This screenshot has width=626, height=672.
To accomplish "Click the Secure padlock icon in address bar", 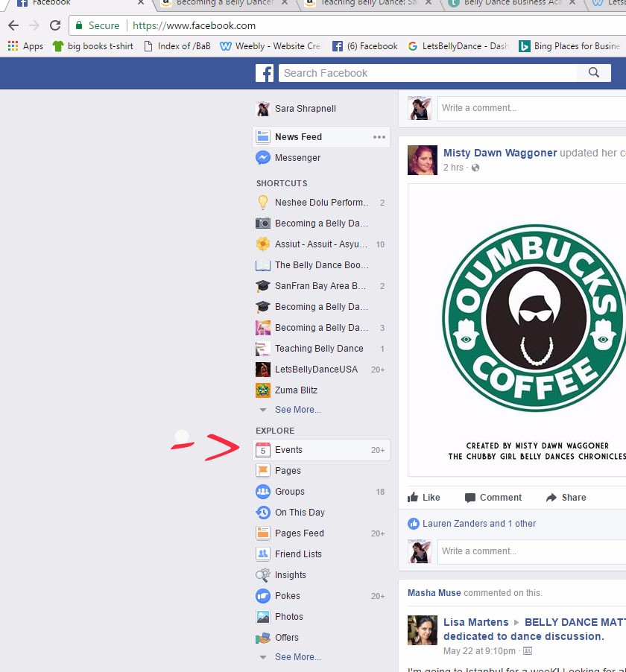I will coord(79,26).
